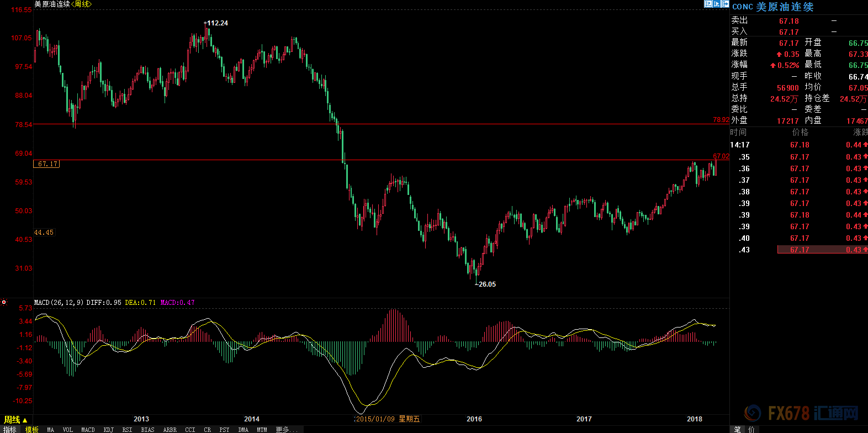The width and height of the screenshot is (868, 433).
Task: Open the 周线 period selector dropdown
Action: tap(15, 420)
